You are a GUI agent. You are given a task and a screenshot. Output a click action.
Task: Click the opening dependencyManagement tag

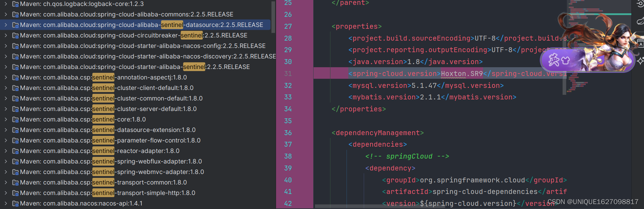tap(378, 133)
